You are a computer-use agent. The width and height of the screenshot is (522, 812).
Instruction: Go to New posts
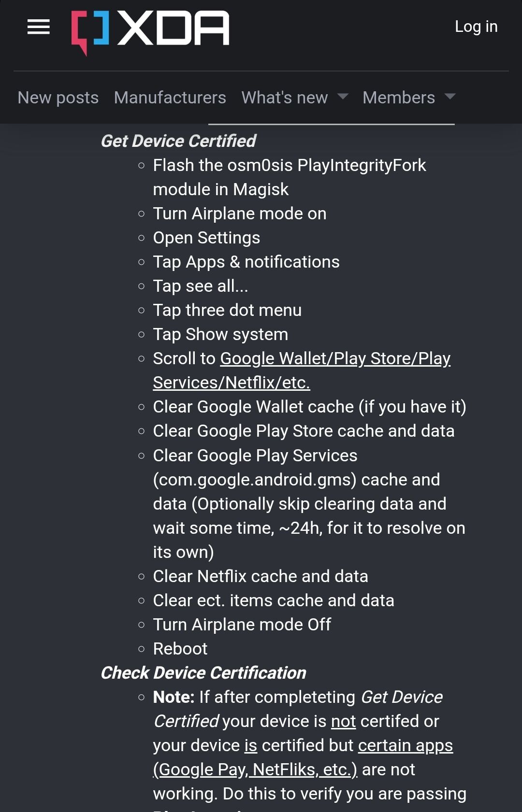[58, 98]
